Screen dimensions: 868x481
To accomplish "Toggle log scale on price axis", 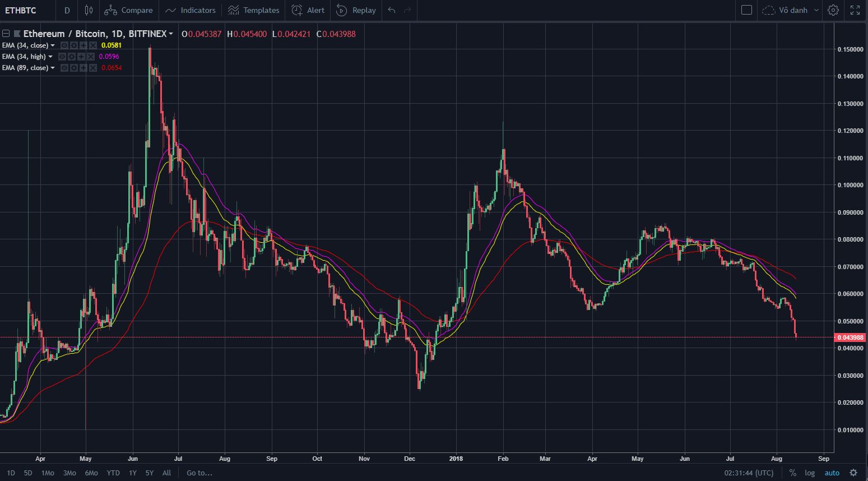I will (x=810, y=473).
